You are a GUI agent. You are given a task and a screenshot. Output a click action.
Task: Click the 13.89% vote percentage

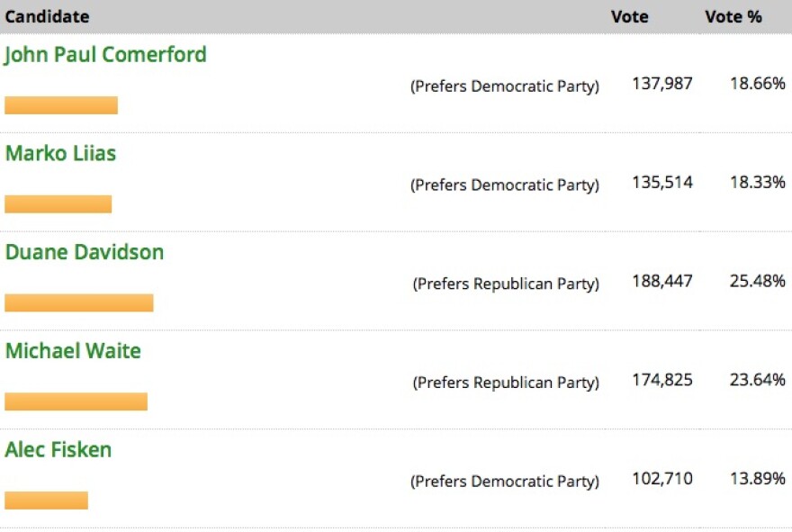(757, 479)
